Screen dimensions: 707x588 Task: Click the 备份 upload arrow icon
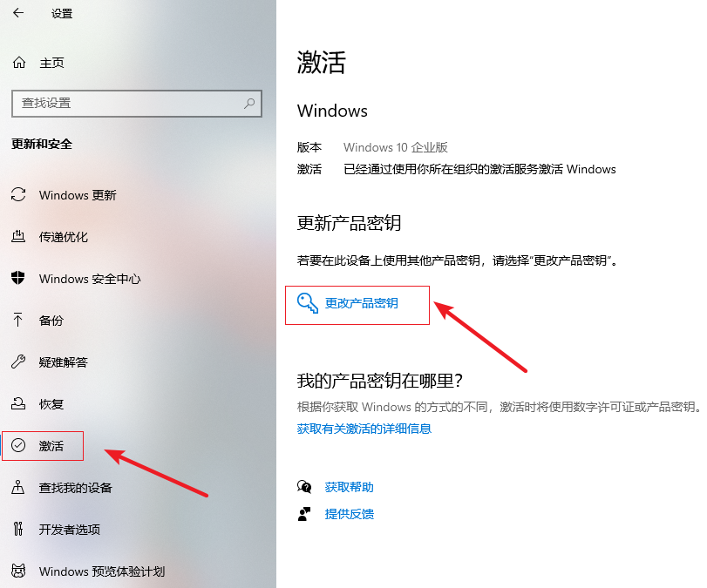[x=18, y=320]
